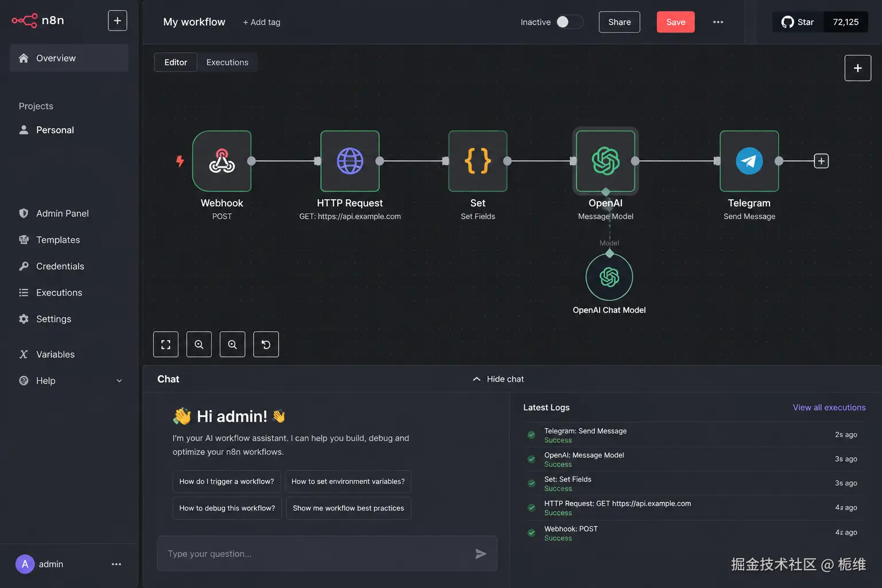This screenshot has width=882, height=588.
Task: Switch to the Executions tab
Action: [x=227, y=62]
